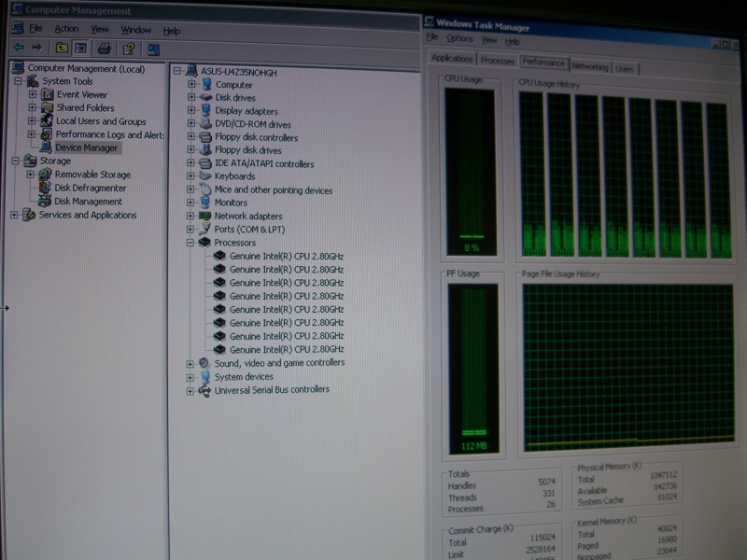747x560 pixels.
Task: Select Device Manager in the tree
Action: click(86, 147)
